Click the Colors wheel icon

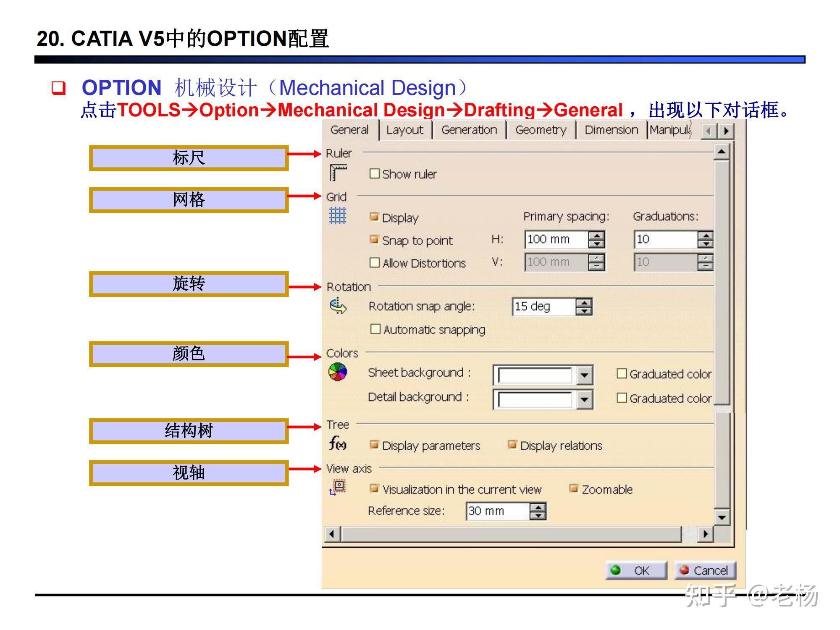point(338,372)
